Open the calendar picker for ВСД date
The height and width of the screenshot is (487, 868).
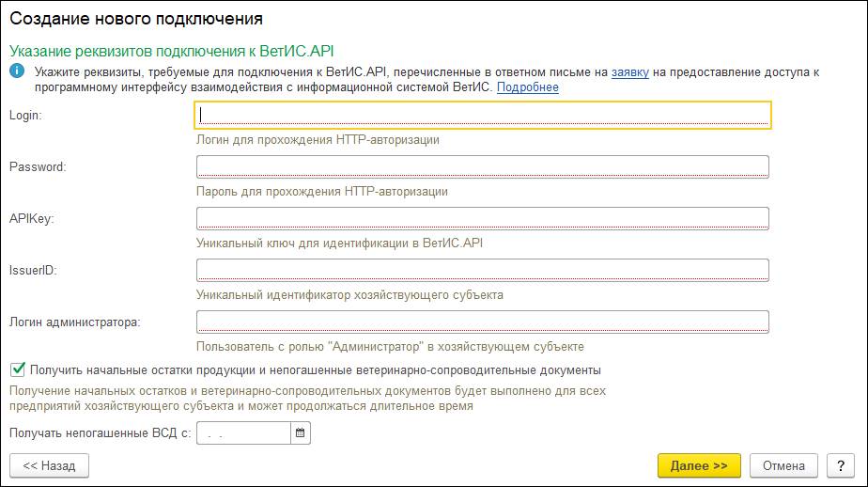(300, 433)
